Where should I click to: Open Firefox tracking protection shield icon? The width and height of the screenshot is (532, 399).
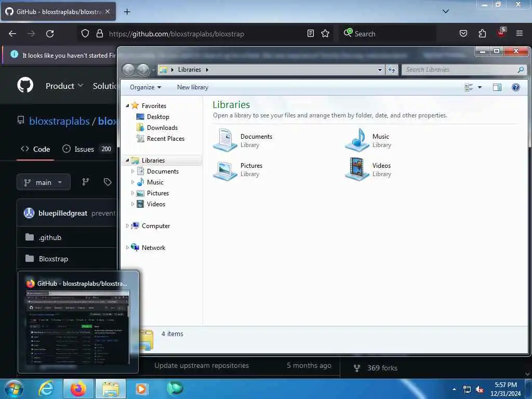click(x=85, y=34)
